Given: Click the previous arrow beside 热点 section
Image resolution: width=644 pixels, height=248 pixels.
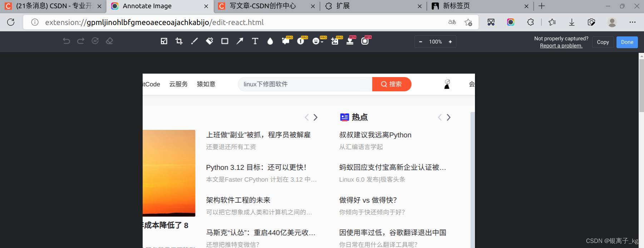Looking at the screenshot, I should 440,117.
